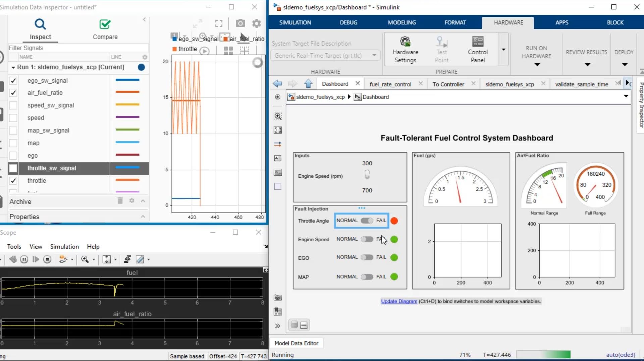Open the fuel_rate_control model tab
This screenshot has width=644, height=361.
tap(390, 84)
